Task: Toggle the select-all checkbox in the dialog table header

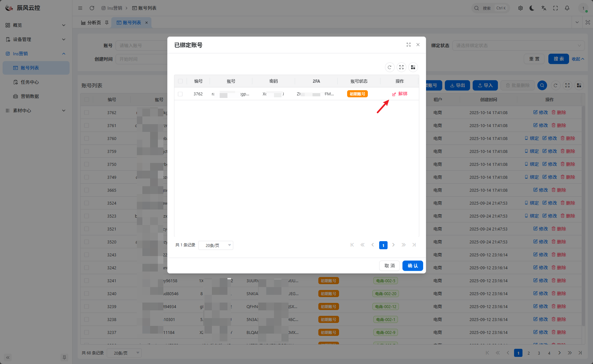Action: click(180, 81)
